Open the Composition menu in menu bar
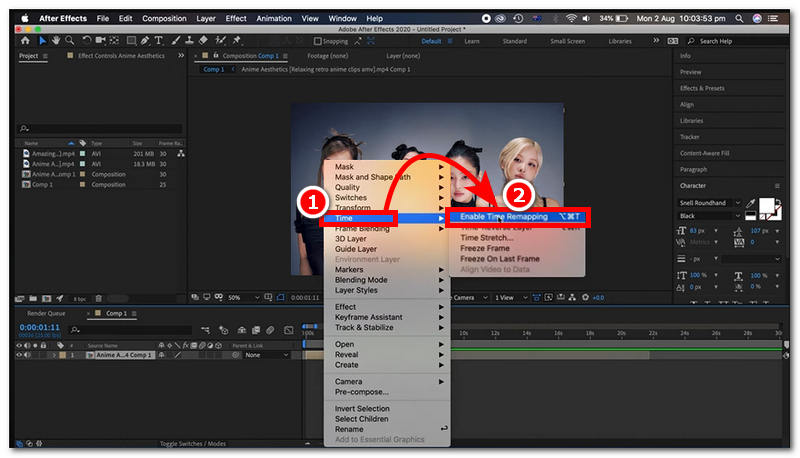The height and width of the screenshot is (458, 800). [x=164, y=18]
